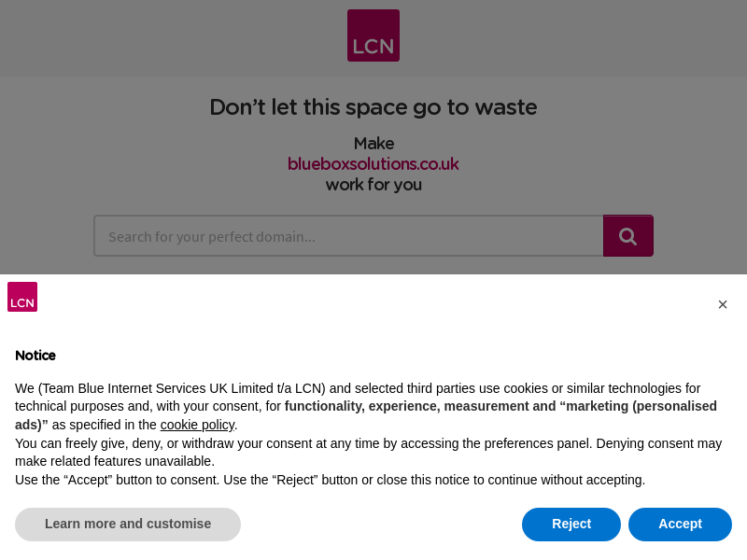Click Learn more and customise
Screen dimensions: 747x560
click(x=128, y=525)
